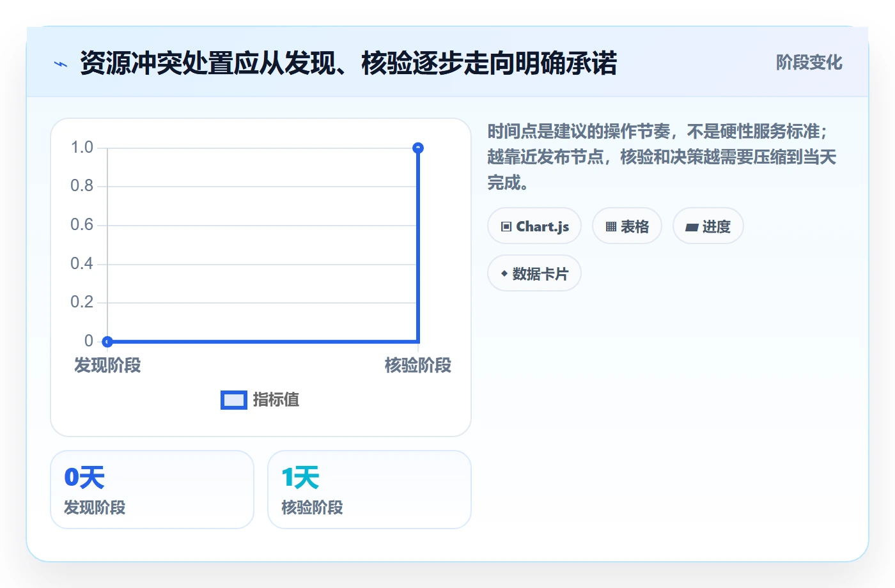Click the 0.6 y-axis tick label
Viewport: 895px width, 588px height.
click(x=82, y=225)
